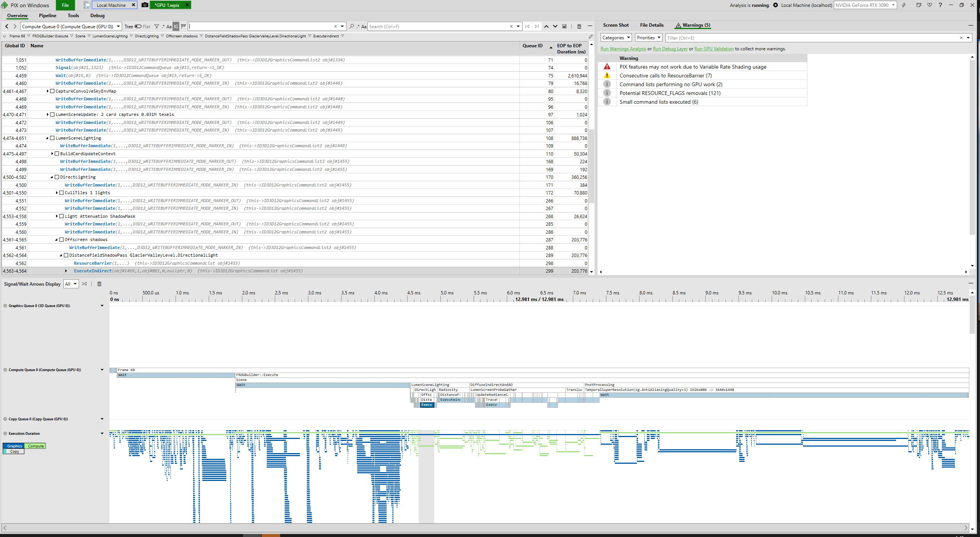Collapse the Graphics Queue 0 timeline lane
Screen dimensions: 980x537
pos(102,305)
